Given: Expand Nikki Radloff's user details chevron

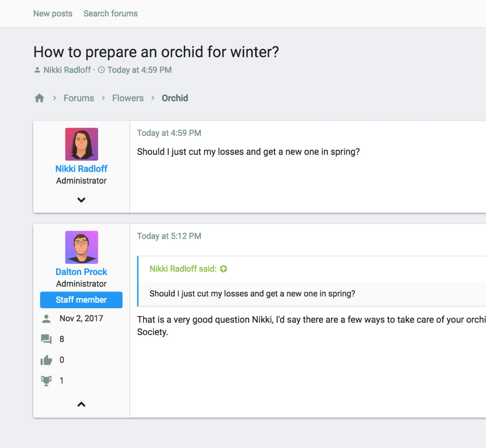Looking at the screenshot, I should [81, 200].
